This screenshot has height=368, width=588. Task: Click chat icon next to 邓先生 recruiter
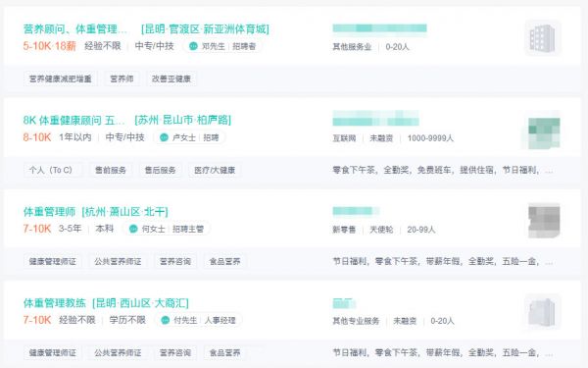click(x=193, y=46)
